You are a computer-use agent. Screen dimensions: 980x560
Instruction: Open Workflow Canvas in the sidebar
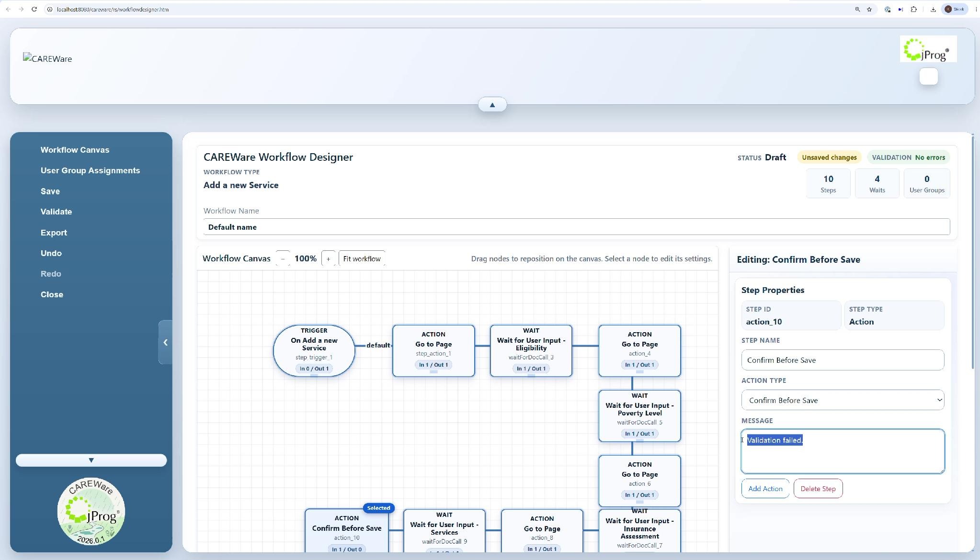pos(75,150)
